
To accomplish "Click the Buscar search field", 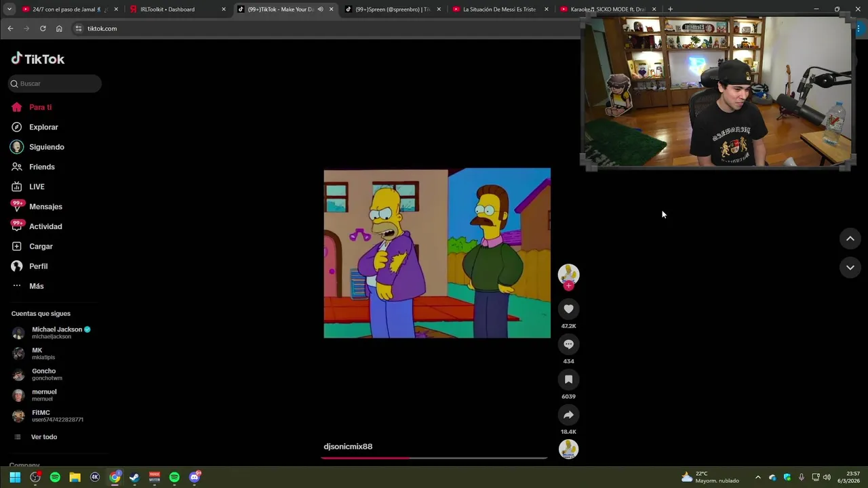I will [55, 83].
